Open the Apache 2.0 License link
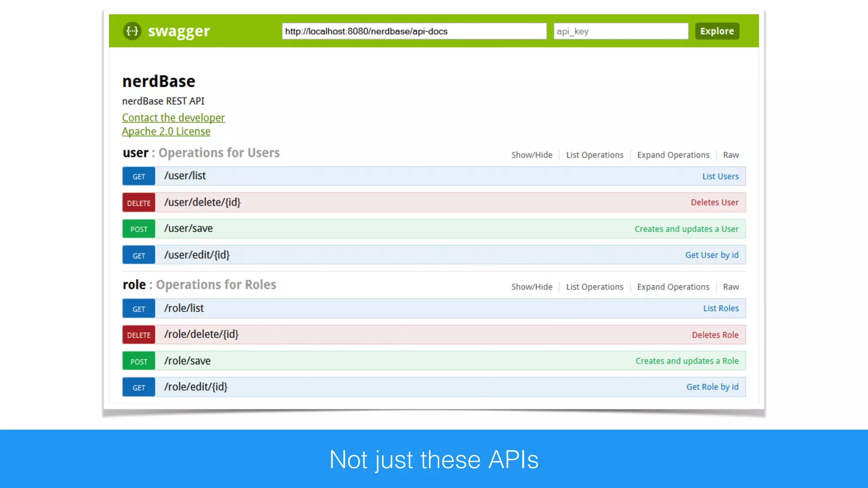Image resolution: width=868 pixels, height=488 pixels. tap(166, 131)
